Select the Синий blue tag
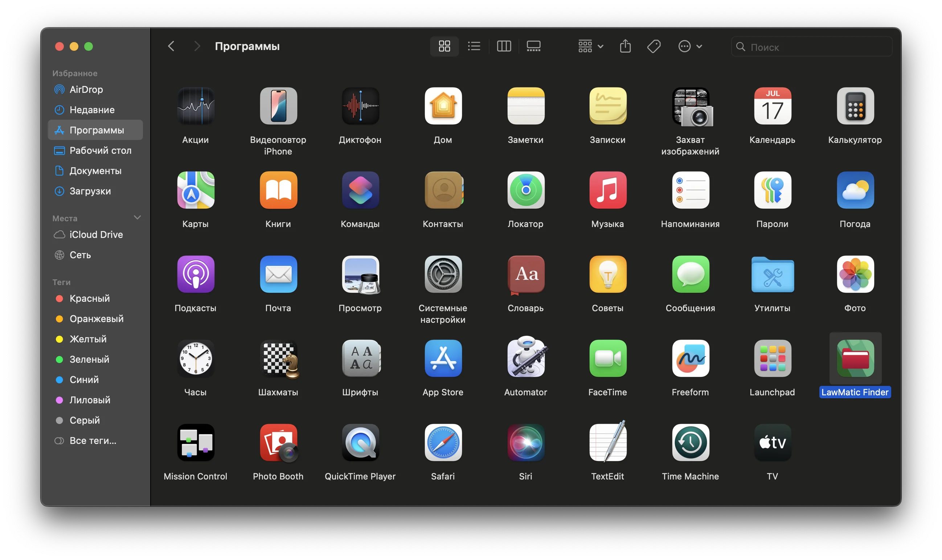This screenshot has width=942, height=560. coord(95,380)
